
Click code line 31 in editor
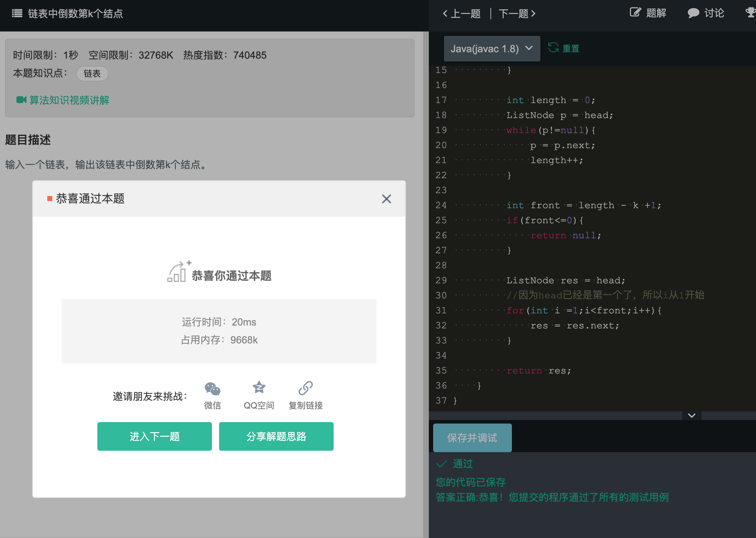(583, 310)
